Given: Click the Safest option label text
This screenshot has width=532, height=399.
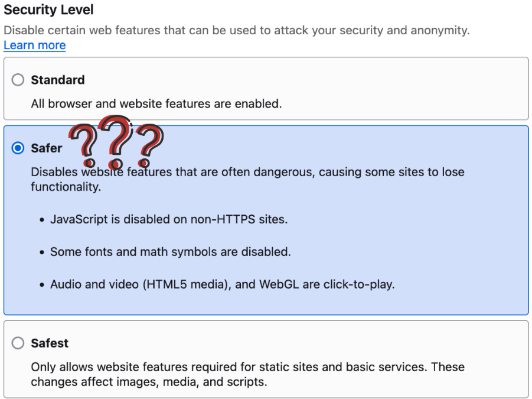Looking at the screenshot, I should coord(50,343).
